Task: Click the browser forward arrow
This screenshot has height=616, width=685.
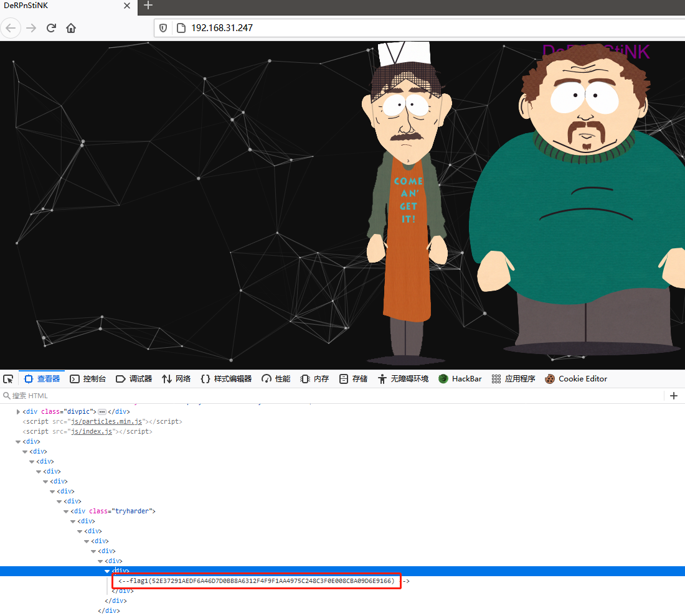Action: tap(31, 29)
